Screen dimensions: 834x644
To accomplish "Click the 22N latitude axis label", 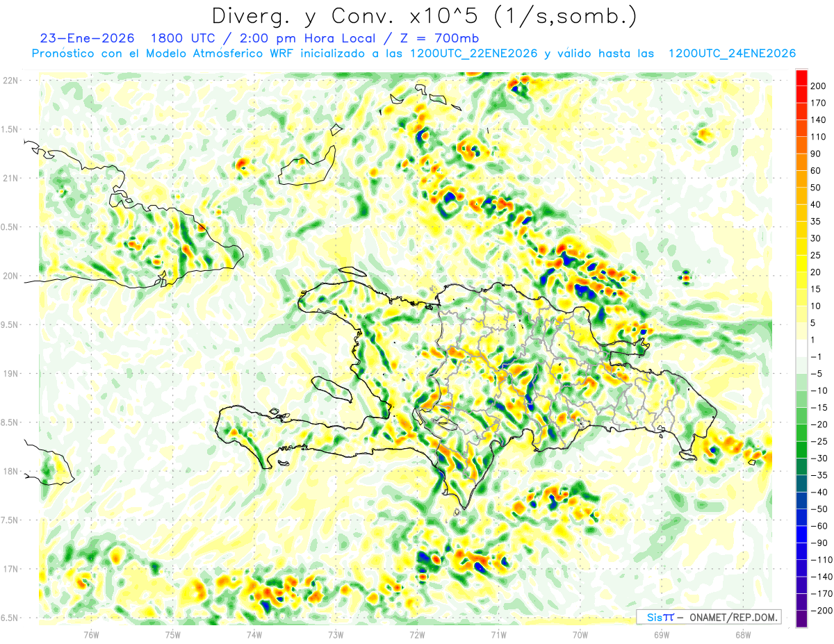I will pos(12,80).
